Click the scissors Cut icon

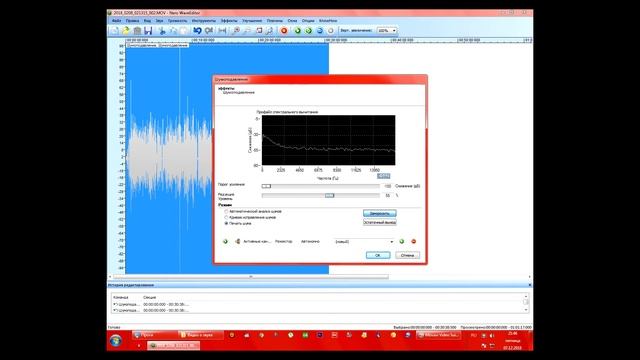(162, 31)
